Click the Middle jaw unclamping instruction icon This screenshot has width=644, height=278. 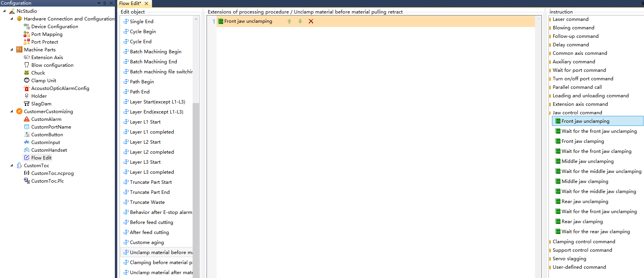point(558,161)
